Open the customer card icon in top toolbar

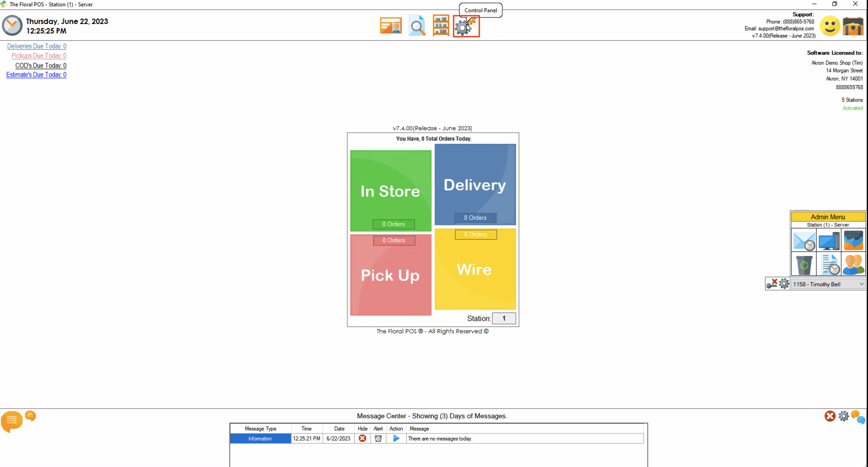point(390,26)
